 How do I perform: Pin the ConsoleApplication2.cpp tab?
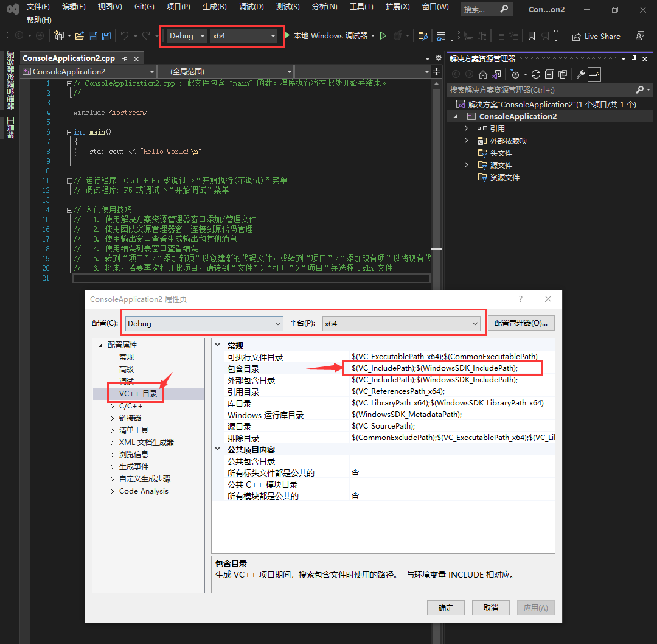125,58
